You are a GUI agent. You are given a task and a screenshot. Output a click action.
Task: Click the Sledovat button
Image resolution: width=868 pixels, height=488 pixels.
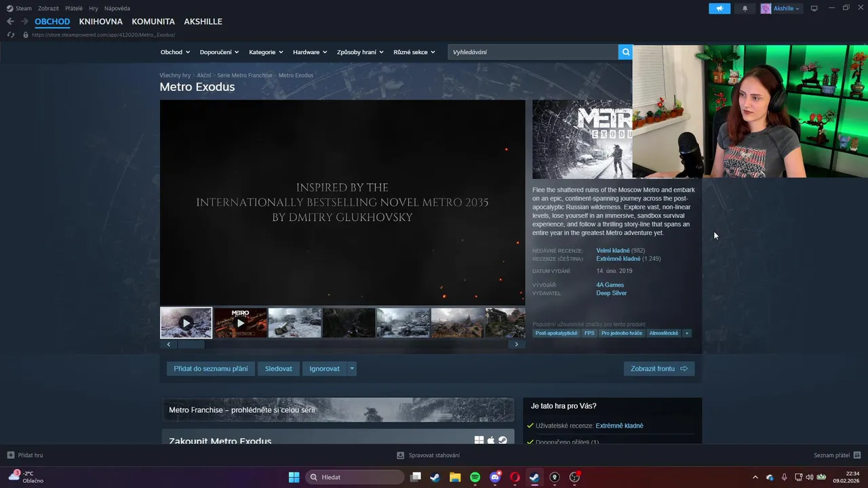click(279, 369)
